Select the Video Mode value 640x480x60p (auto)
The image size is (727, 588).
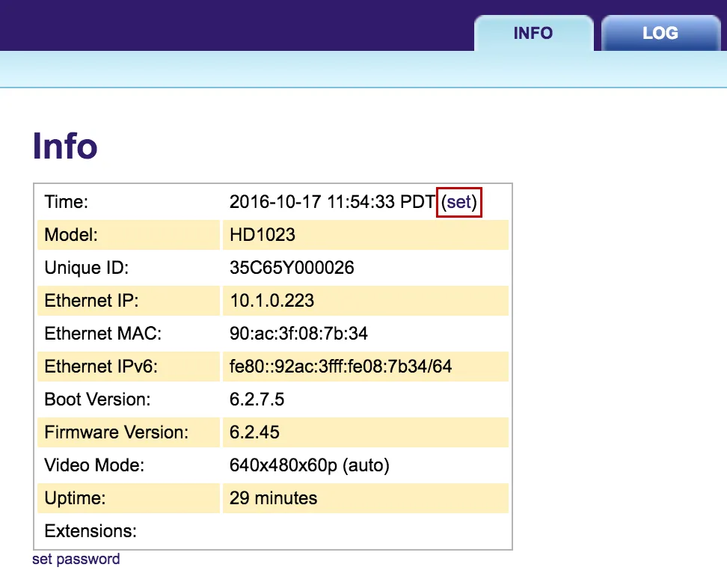[x=309, y=465]
